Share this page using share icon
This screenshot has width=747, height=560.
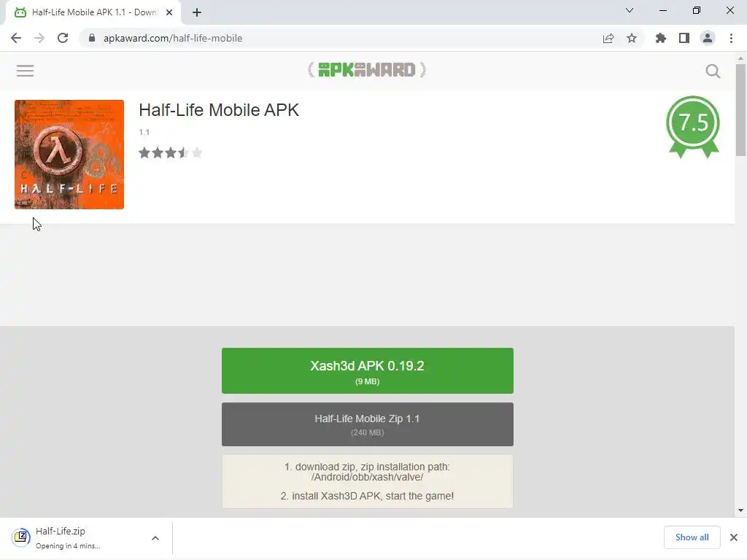click(x=608, y=38)
